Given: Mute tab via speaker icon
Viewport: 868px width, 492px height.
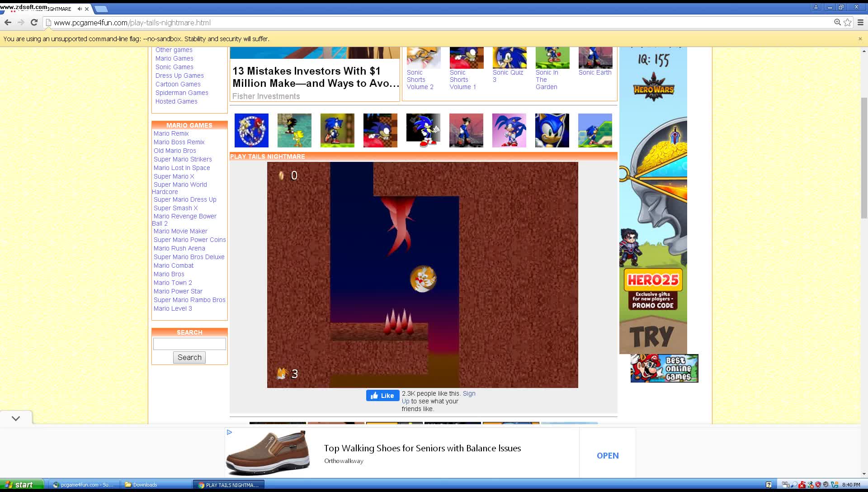Looking at the screenshot, I should coord(80,9).
